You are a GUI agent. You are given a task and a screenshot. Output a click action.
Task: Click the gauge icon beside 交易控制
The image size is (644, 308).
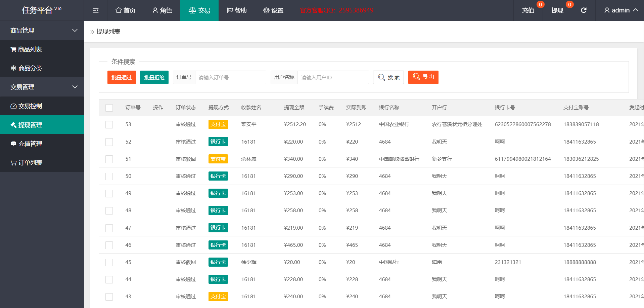click(x=13, y=106)
